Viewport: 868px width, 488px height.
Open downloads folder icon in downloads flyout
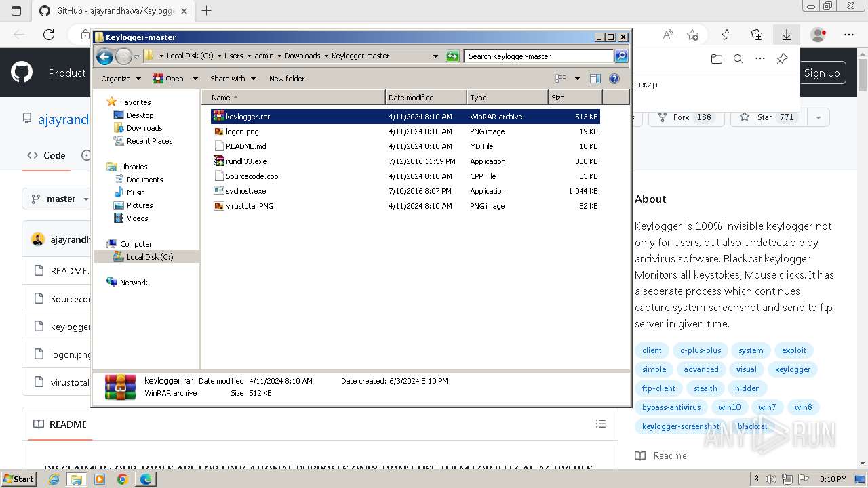pos(717,59)
